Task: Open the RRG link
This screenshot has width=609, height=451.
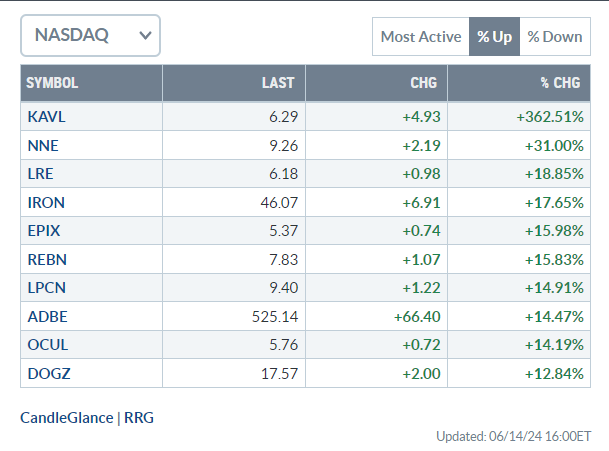Action: (x=139, y=417)
